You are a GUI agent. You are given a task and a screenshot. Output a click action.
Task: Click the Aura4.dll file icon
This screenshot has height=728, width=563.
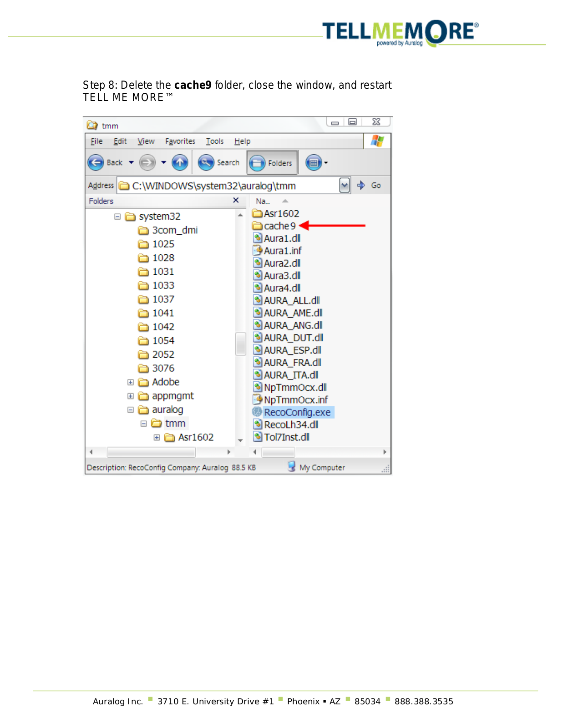pyautogui.click(x=257, y=288)
